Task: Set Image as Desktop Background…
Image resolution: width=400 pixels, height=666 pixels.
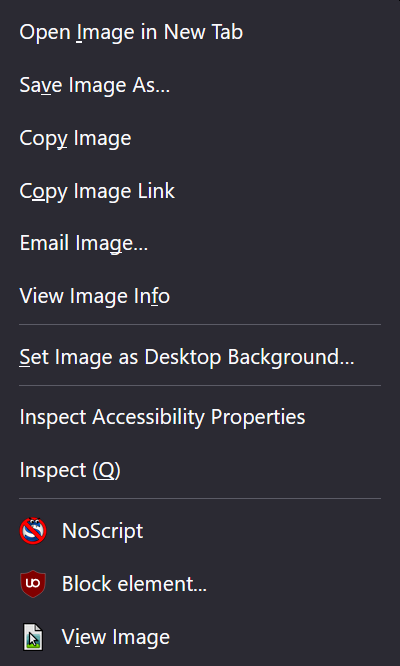Action: pos(200,357)
